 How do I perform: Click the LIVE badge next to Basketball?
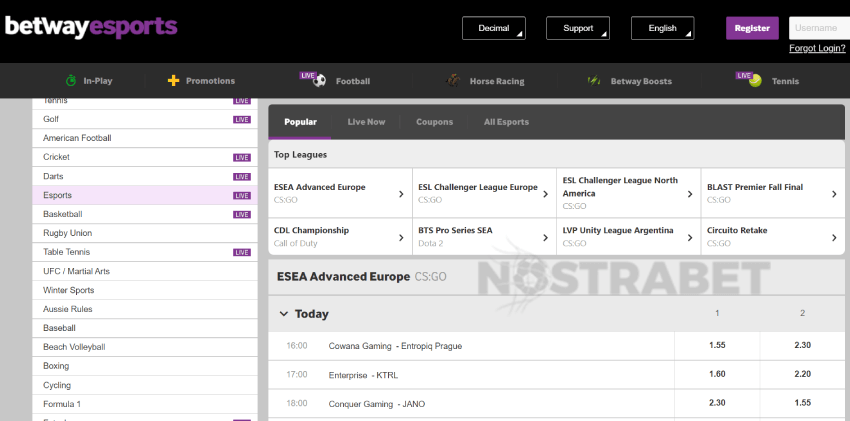[x=242, y=215]
